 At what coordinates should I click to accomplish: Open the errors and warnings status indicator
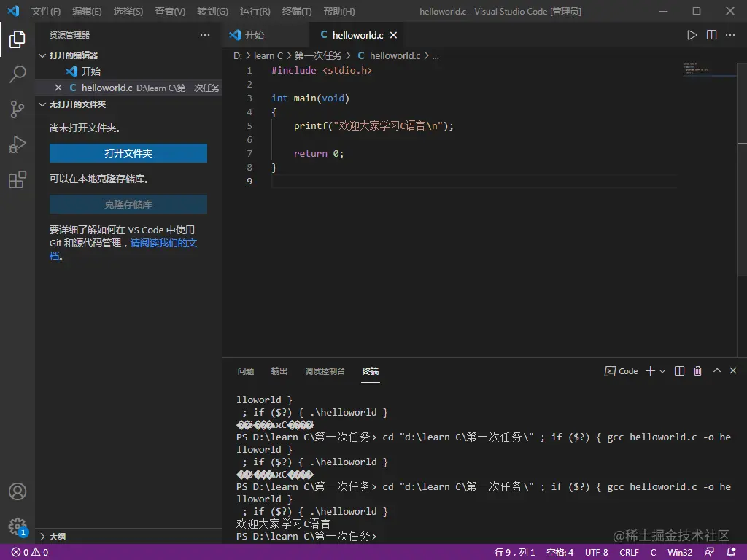[30, 553]
